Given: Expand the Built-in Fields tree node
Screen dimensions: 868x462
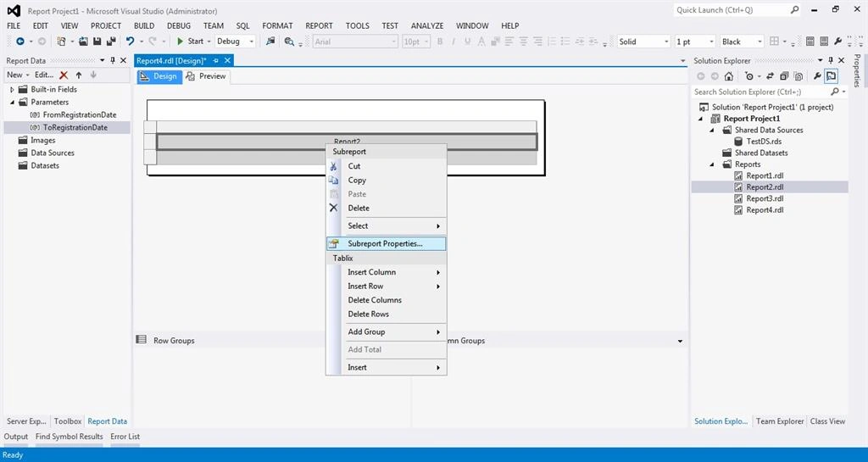Looking at the screenshot, I should click(12, 90).
